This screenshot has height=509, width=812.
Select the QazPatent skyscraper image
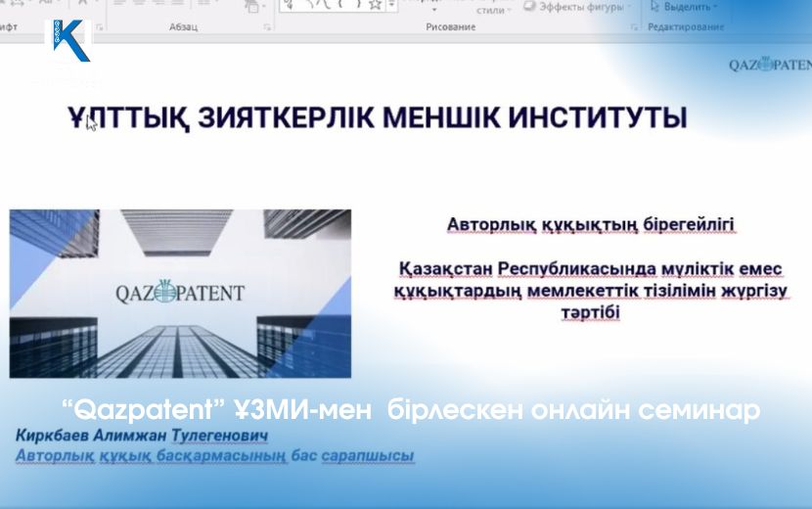tap(180, 293)
